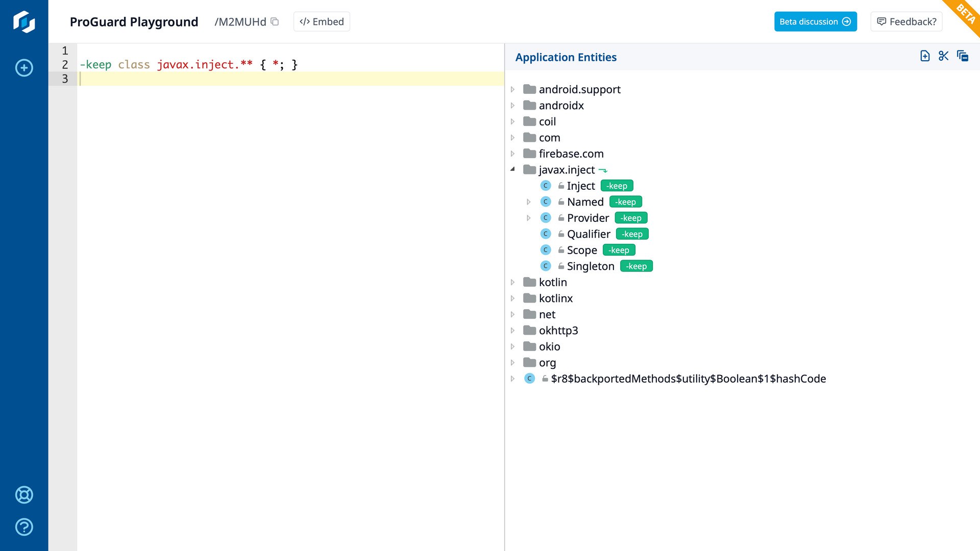The width and height of the screenshot is (980, 551).
Task: Click the class icon beside Singleton
Action: click(x=546, y=266)
